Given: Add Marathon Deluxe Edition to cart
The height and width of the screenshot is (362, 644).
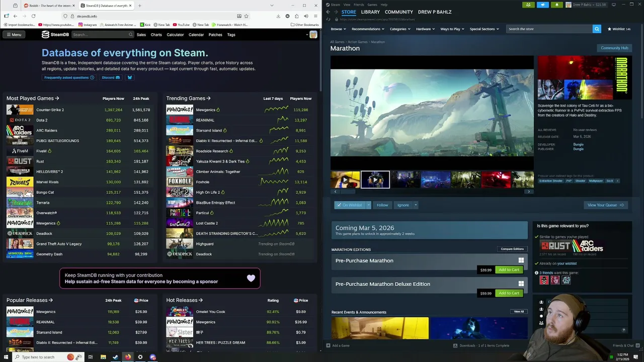Looking at the screenshot, I should click(x=509, y=293).
